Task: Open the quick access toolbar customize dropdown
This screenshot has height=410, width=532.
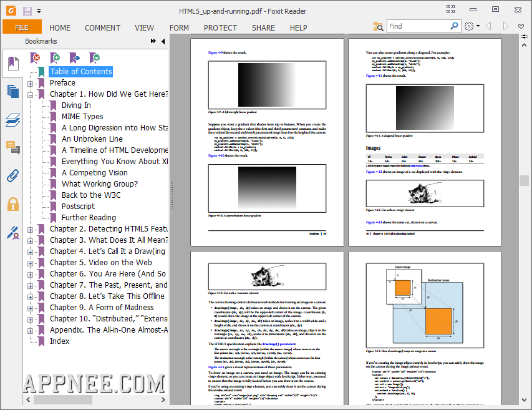Action: coord(39,11)
